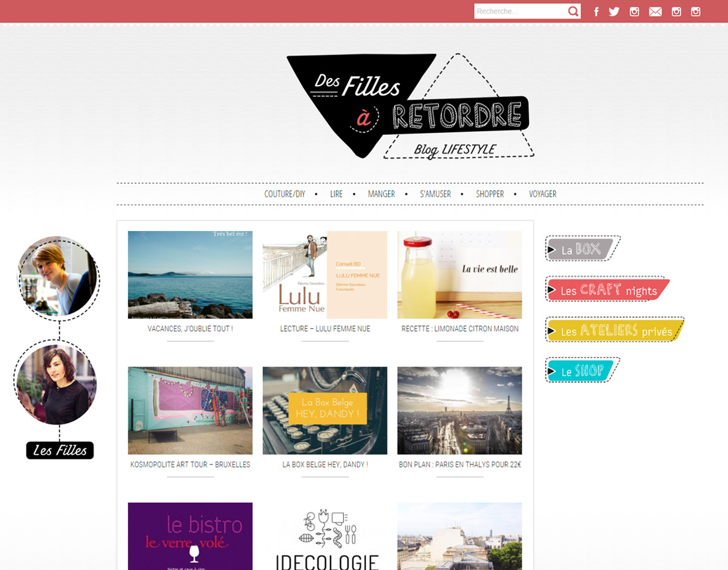Open the turquoise Le SHOP badge
The image size is (728, 570).
[x=581, y=370]
